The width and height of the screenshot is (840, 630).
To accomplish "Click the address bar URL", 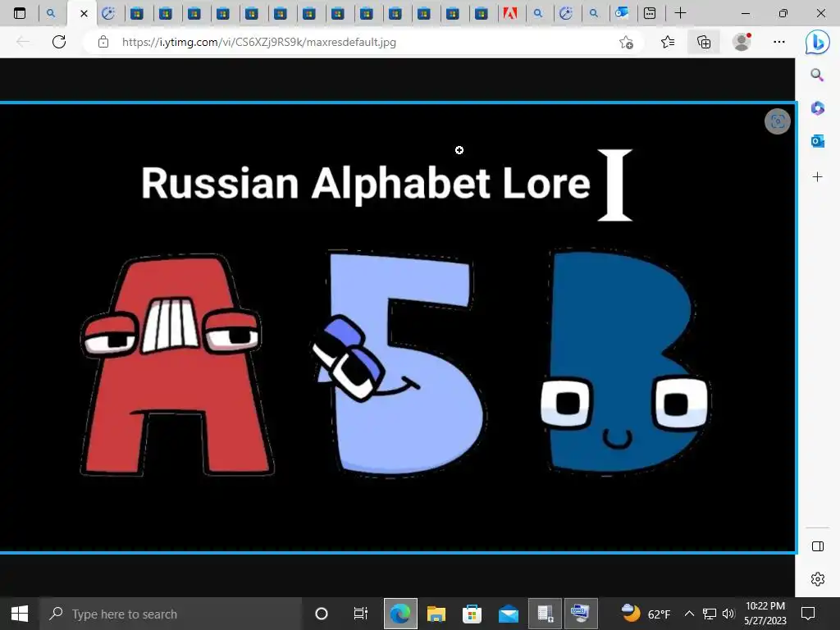I will pyautogui.click(x=258, y=42).
